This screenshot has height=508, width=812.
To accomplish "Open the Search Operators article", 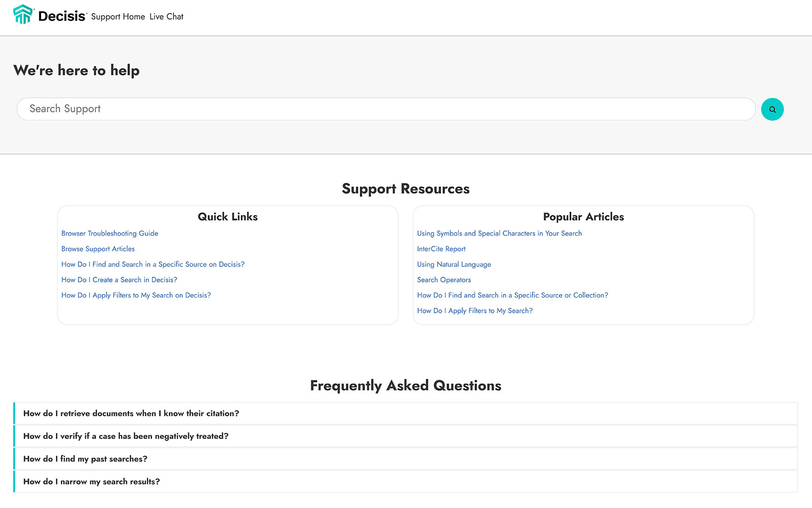I will pos(444,280).
